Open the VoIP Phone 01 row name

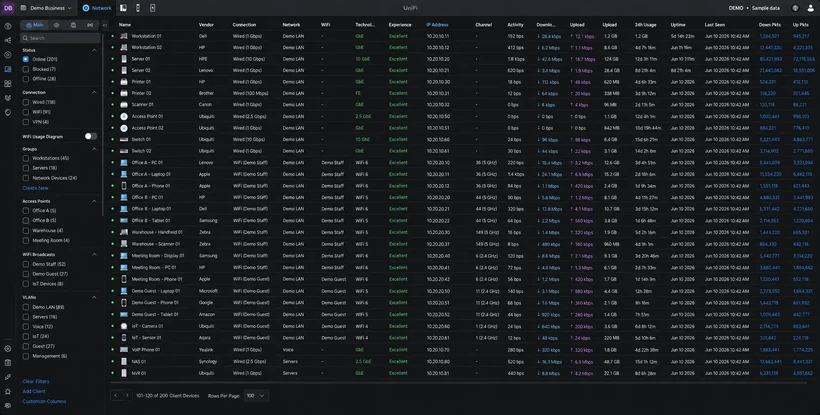pos(145,350)
